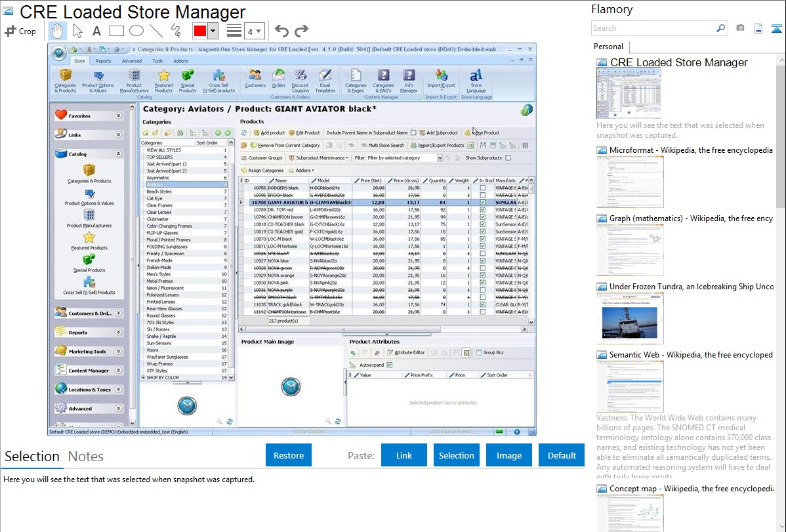Screen dimensions: 786x532
Task: Open Import/Export ribbon icon
Action: [x=441, y=78]
